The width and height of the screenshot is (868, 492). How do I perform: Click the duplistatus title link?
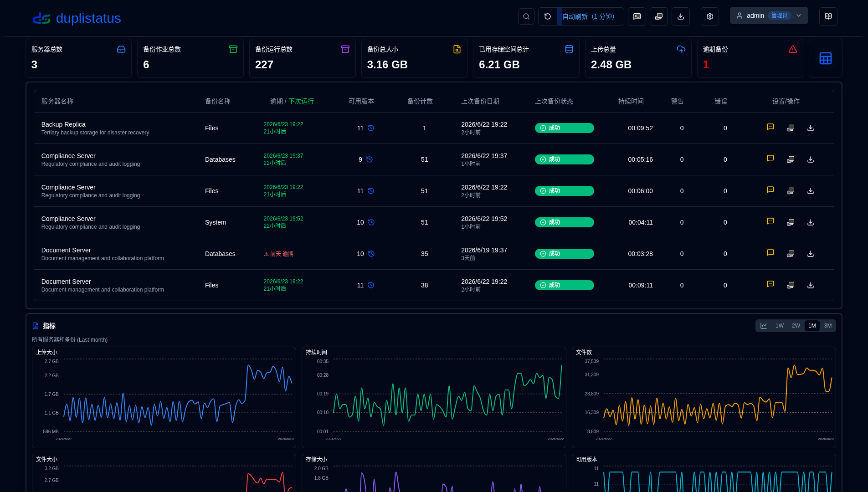[88, 18]
